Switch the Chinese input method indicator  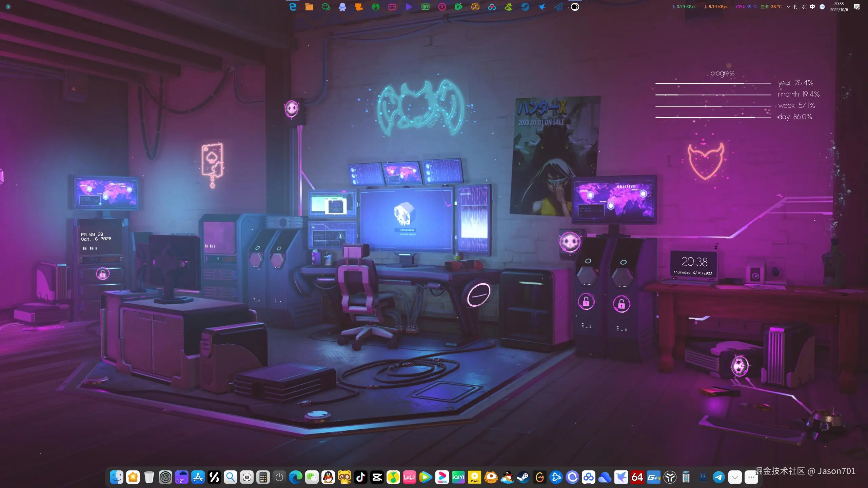812,7
